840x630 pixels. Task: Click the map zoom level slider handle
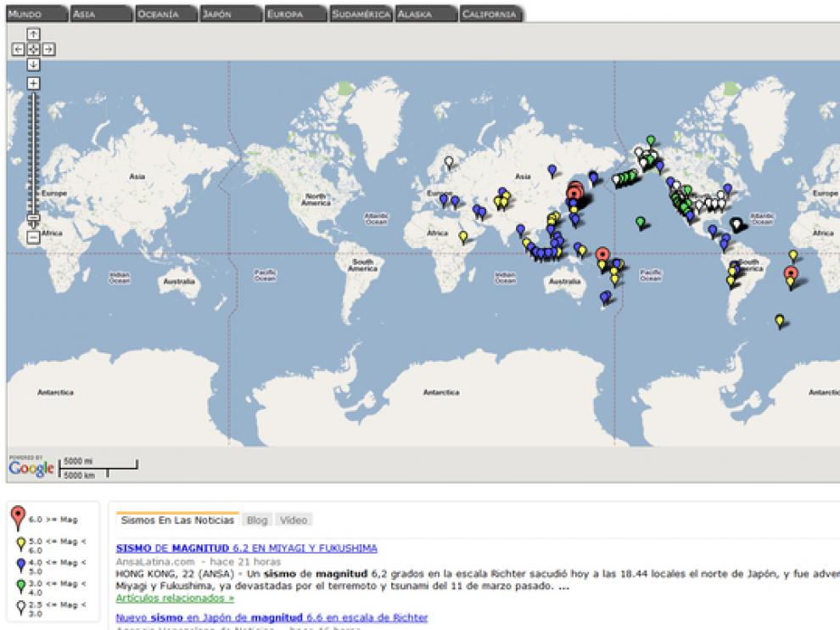(x=33, y=219)
